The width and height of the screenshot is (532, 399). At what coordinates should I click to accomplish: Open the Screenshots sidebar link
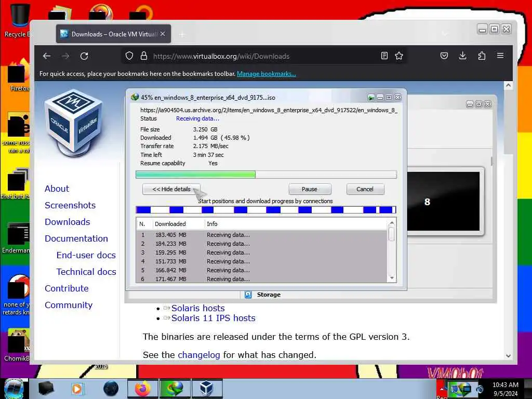[70, 205]
